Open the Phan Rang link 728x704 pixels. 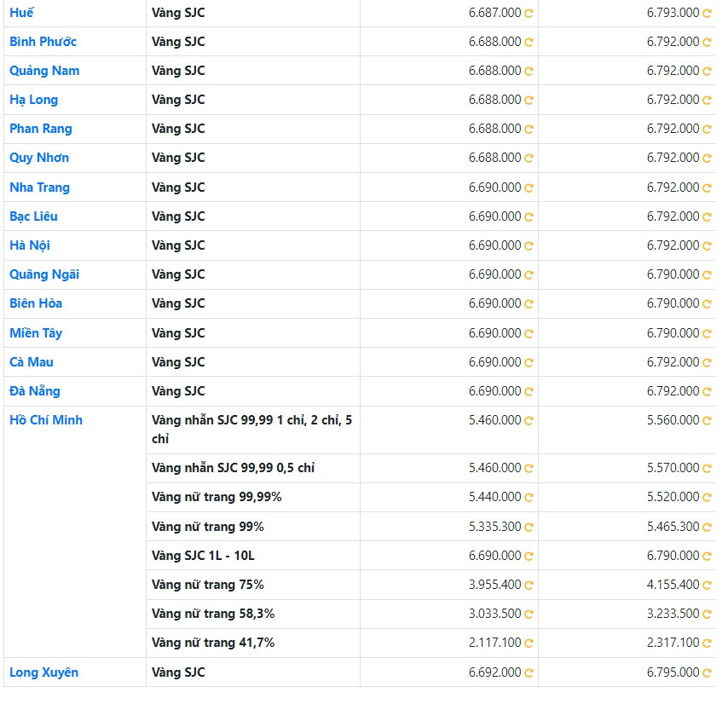tap(40, 129)
